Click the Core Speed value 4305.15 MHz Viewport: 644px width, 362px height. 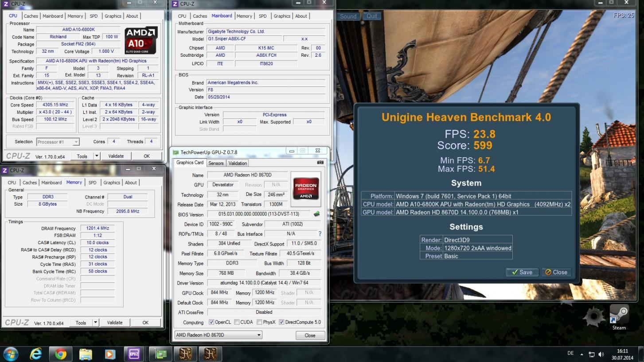click(x=55, y=105)
